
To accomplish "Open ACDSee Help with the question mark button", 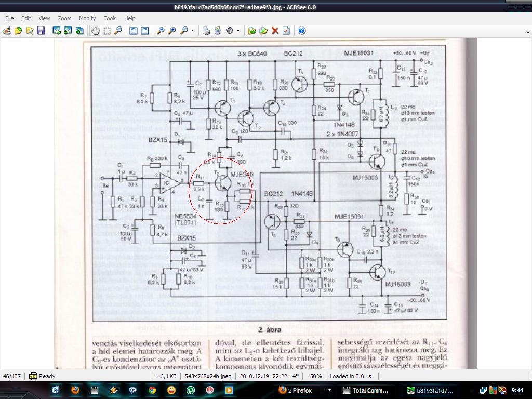I will coord(302,31).
